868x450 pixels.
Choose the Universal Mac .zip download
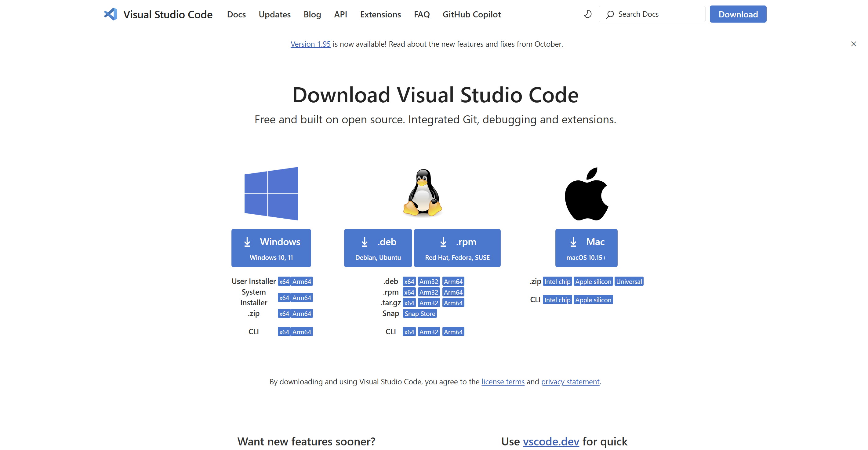[629, 281]
